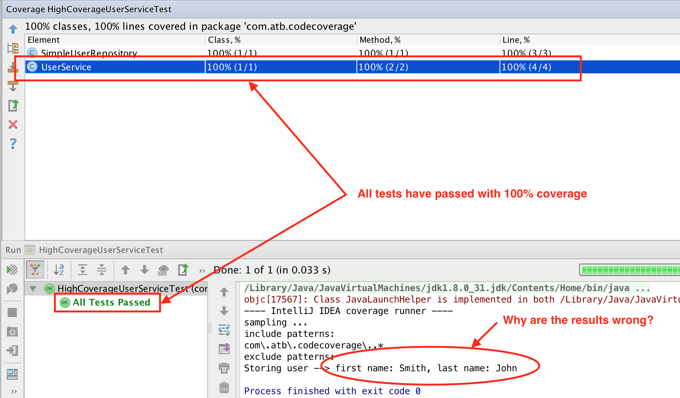Sort tests alphabetically
Image resolution: width=680 pixels, height=398 pixels.
click(59, 270)
